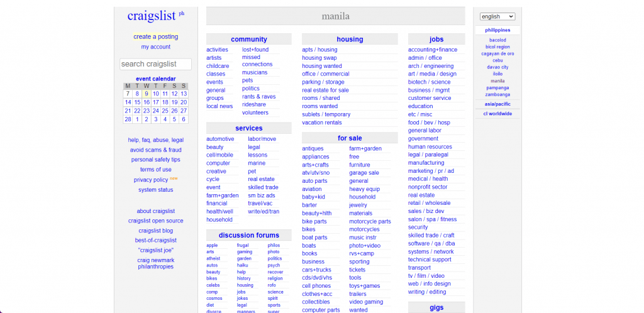
Task: Open rants & raves category
Action: [x=258, y=97]
